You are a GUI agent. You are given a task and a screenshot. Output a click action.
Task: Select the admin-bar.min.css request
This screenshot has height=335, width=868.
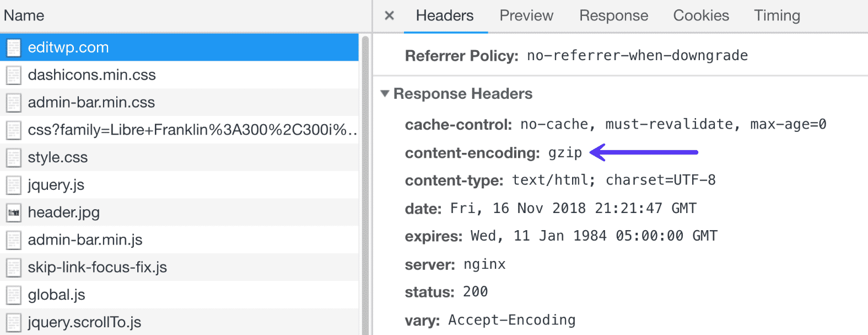(91, 102)
